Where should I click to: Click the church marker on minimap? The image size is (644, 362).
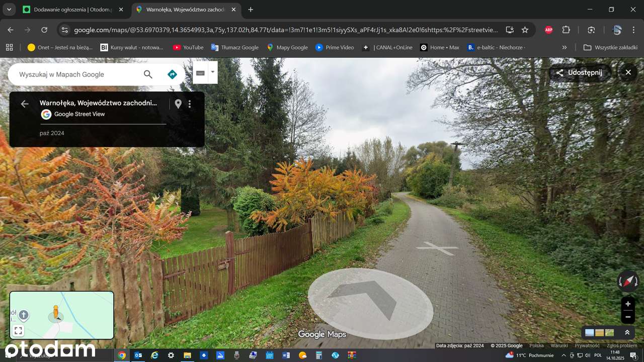pyautogui.click(x=23, y=315)
